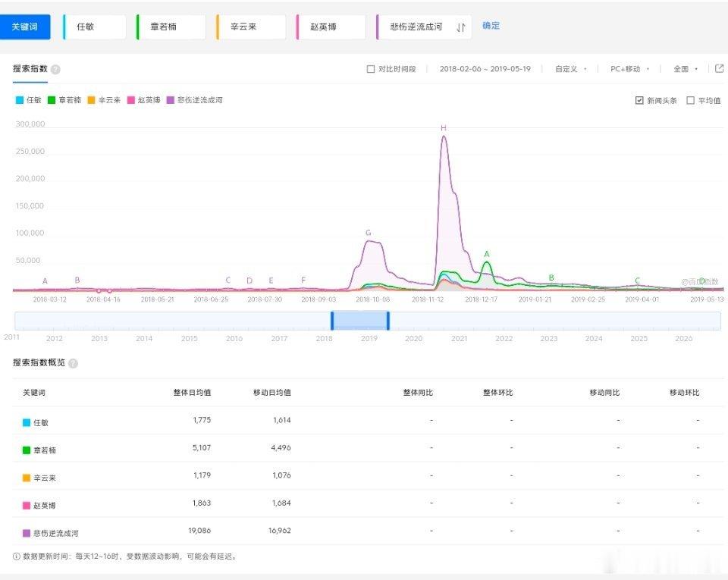Click the 2015 label on timeline bar
Screen dimensions: 728x580
(190, 339)
